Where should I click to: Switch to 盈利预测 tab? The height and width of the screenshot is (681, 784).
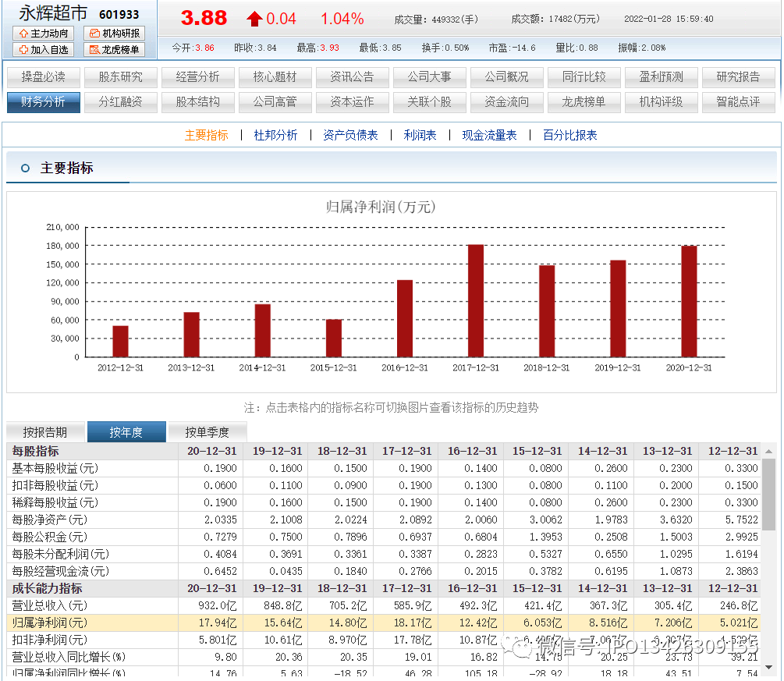pyautogui.click(x=662, y=77)
